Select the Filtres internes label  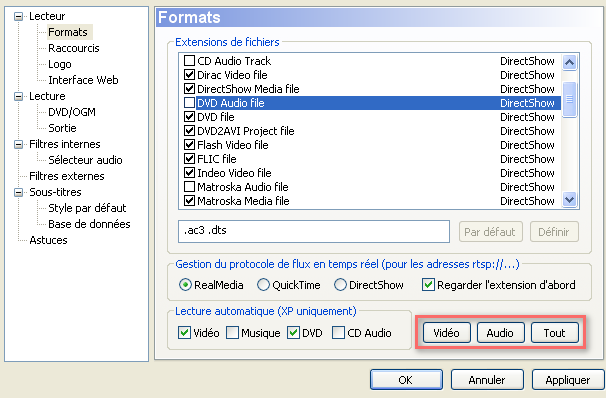pyautogui.click(x=65, y=144)
